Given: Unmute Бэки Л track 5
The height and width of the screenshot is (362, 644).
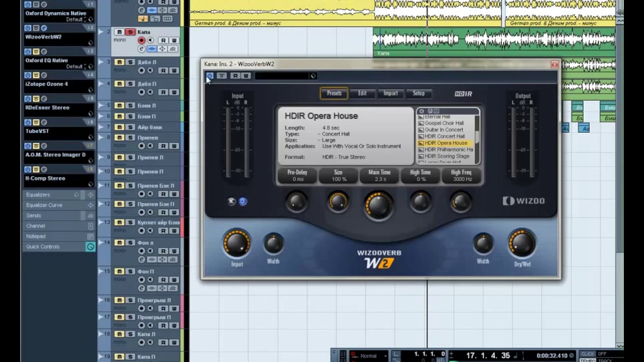Looking at the screenshot, I should click(119, 106).
